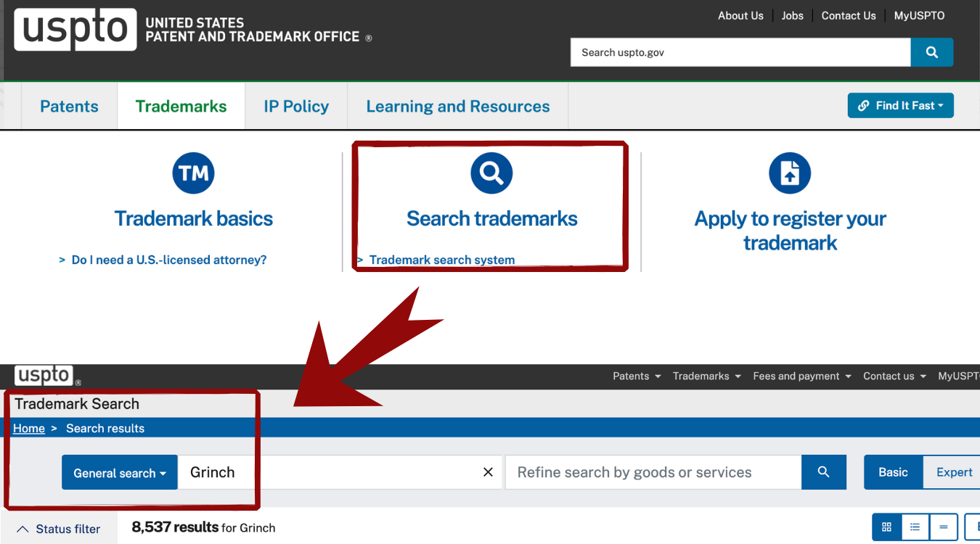Expand the Trademarks menu in lower header

click(706, 376)
